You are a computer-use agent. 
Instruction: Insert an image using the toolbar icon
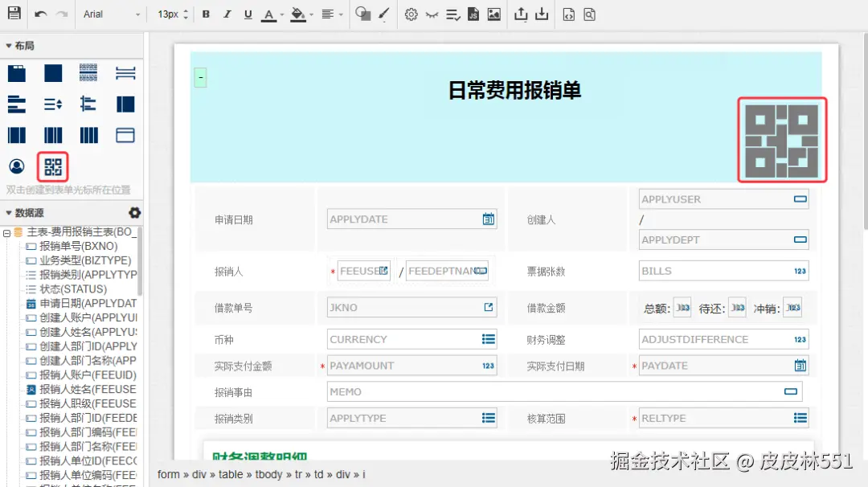(493, 14)
